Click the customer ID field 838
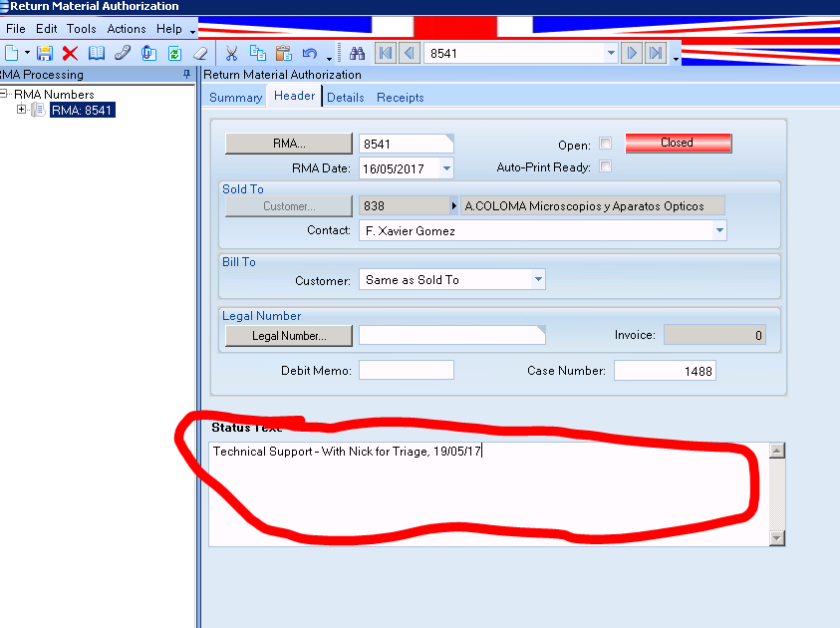840x628 pixels. coord(405,206)
